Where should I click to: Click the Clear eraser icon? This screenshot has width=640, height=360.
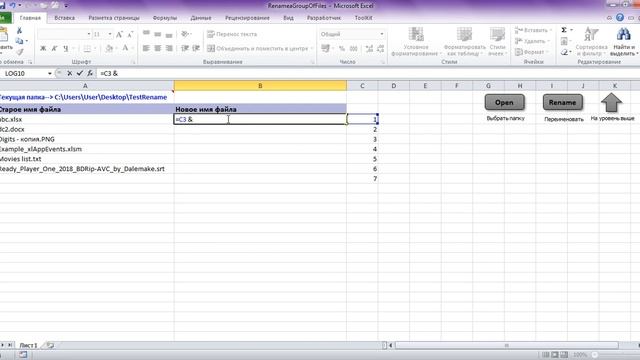(564, 52)
